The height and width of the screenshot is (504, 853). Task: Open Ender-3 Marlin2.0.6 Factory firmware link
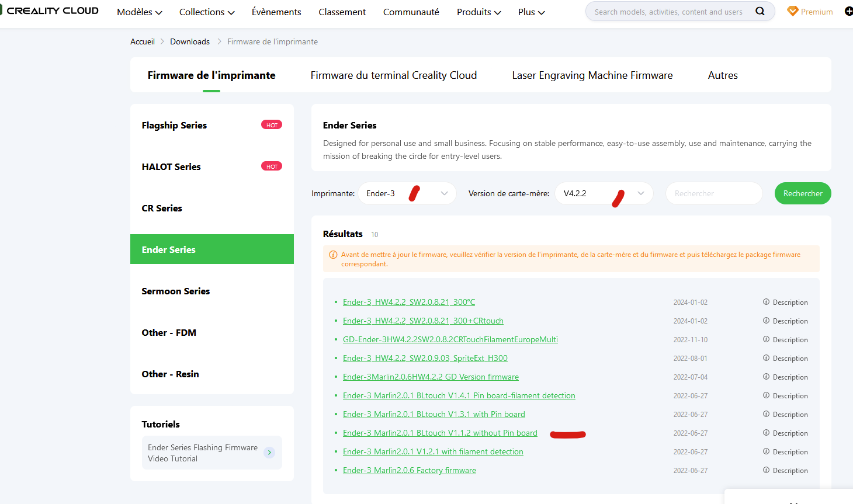[410, 470]
